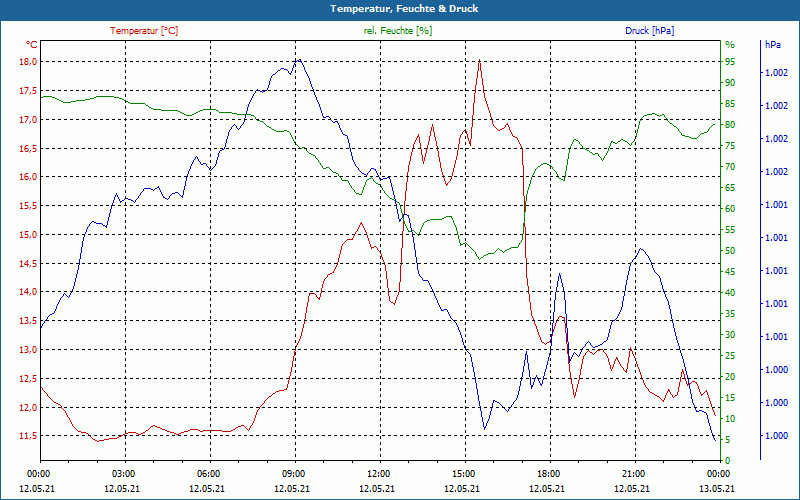Click temperature axis value "17,0"
The height and width of the screenshot is (500, 800).
[x=29, y=119]
